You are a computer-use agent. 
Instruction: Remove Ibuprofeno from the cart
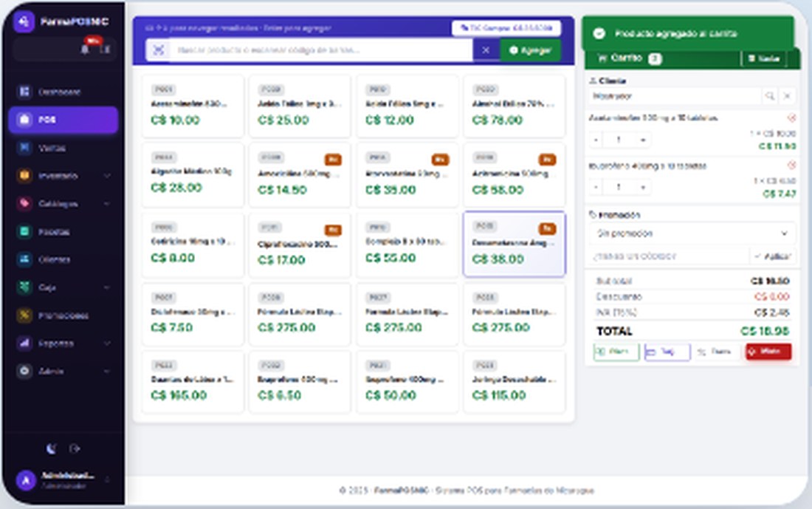click(x=791, y=165)
